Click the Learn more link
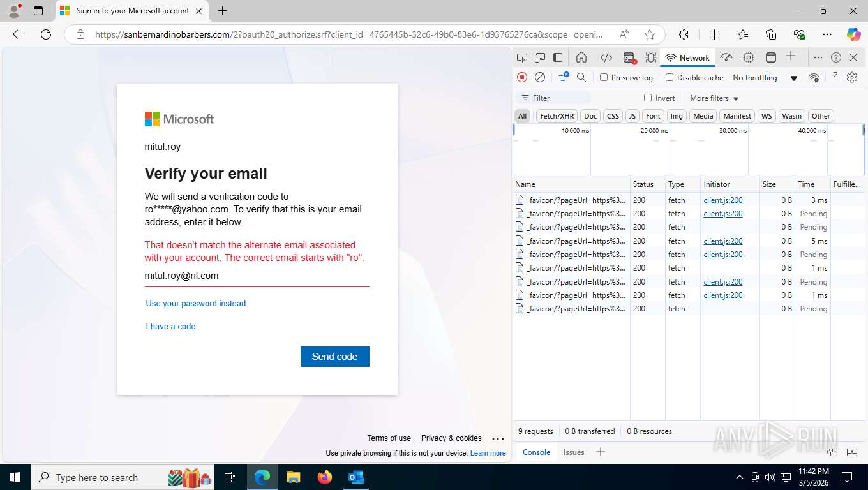The width and height of the screenshot is (868, 490). [488, 453]
